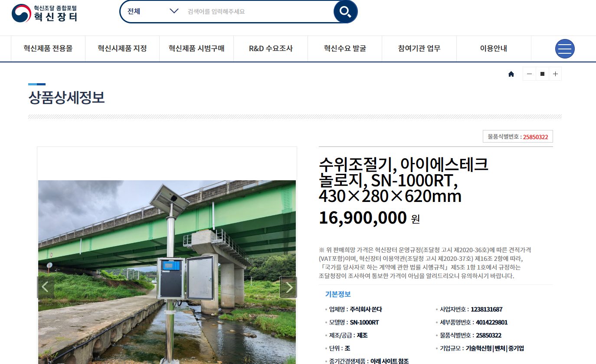Open 참여기관 업무 menu
596x364 pixels.
pyautogui.click(x=419, y=49)
